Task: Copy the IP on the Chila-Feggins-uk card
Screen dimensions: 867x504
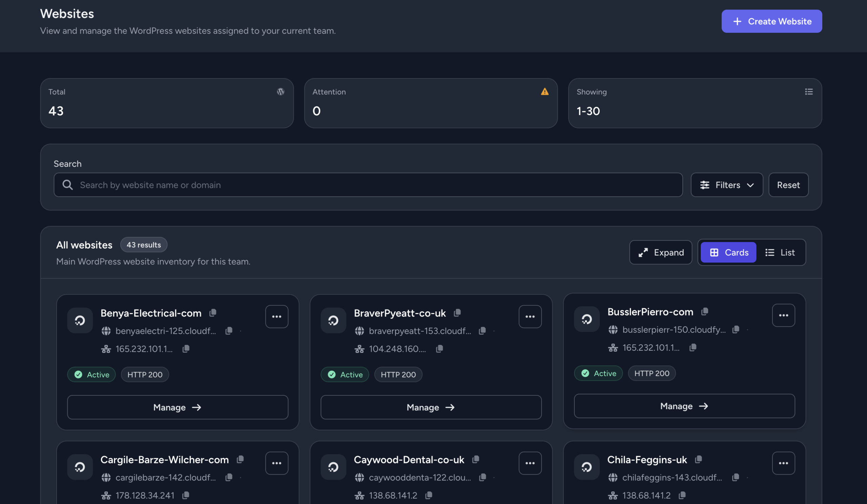Action: [x=682, y=495]
